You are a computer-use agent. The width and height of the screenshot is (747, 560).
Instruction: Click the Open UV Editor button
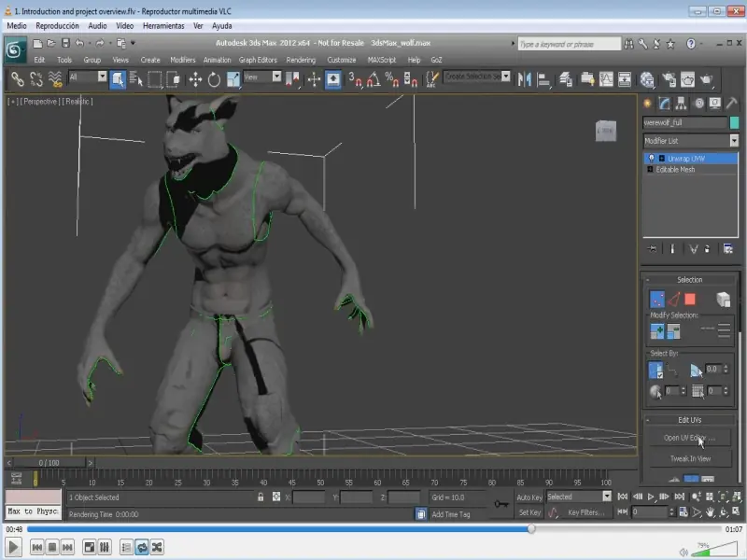689,438
